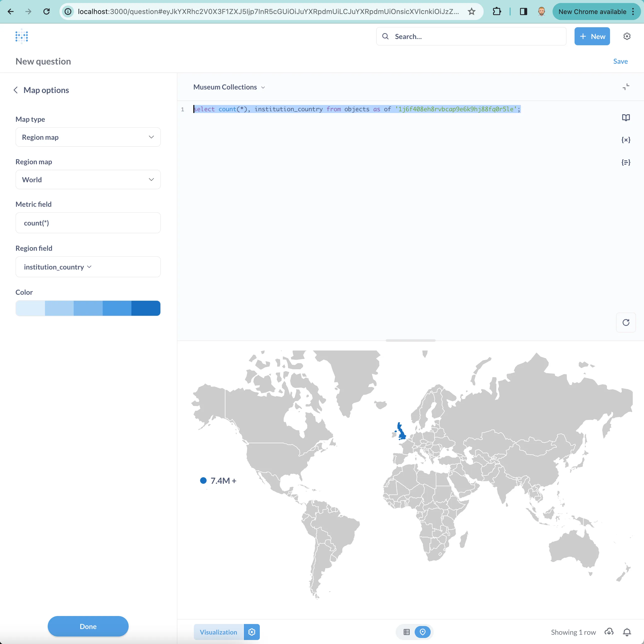Viewport: 644px width, 644px height.
Task: Switch to table view toggle
Action: click(406, 632)
